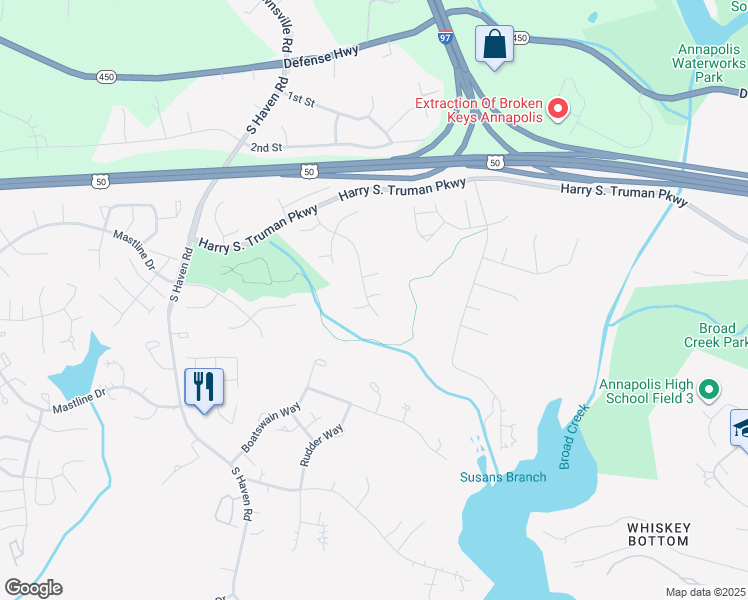Click the Broad Creek Park label

[x=716, y=335]
